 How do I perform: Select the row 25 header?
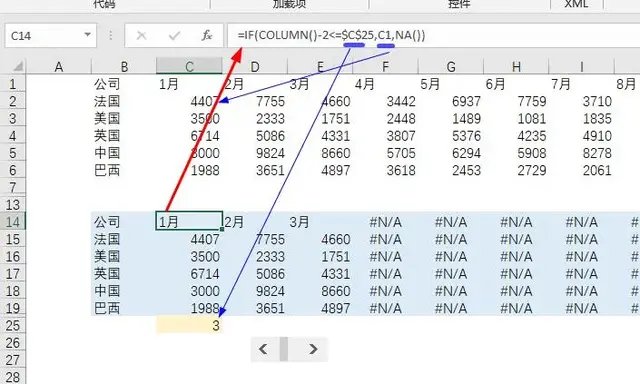[x=13, y=326]
